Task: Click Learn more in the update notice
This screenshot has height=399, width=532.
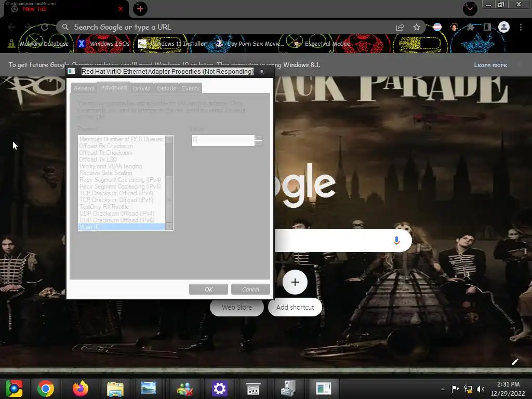Action: 490,65
